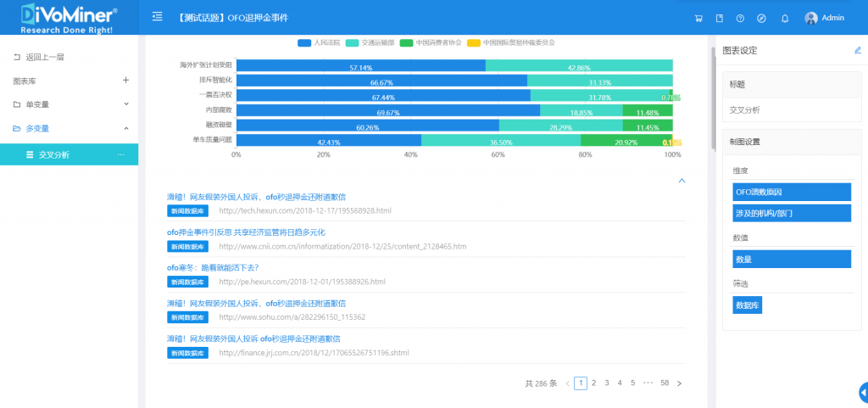Go to previous page arrow
The width and height of the screenshot is (868, 408).
coord(567,383)
